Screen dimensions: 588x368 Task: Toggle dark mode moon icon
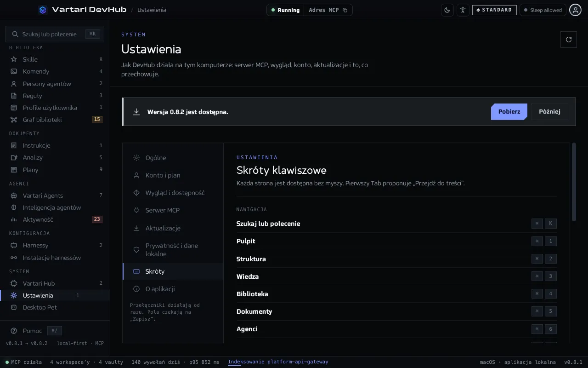(447, 10)
